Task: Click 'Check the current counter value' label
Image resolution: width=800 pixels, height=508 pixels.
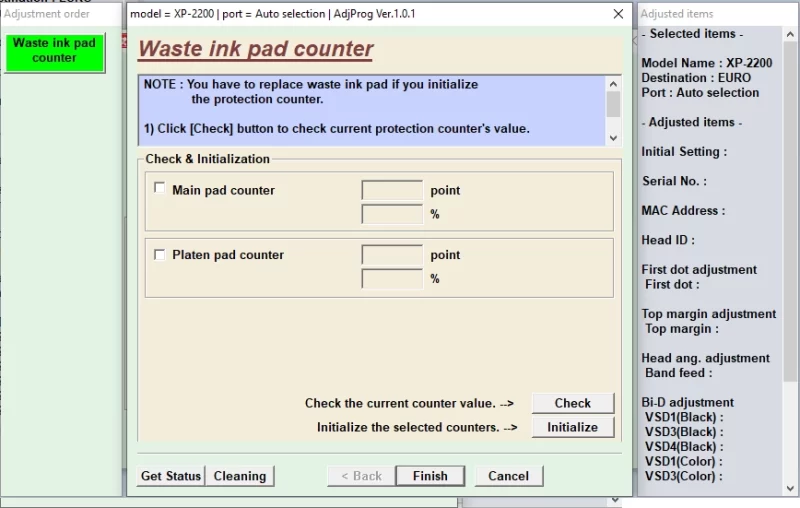Action: (409, 403)
